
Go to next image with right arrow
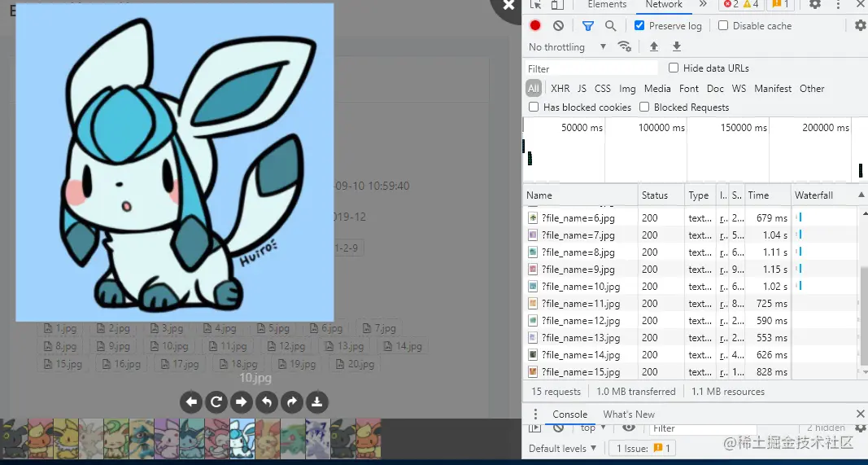242,401
